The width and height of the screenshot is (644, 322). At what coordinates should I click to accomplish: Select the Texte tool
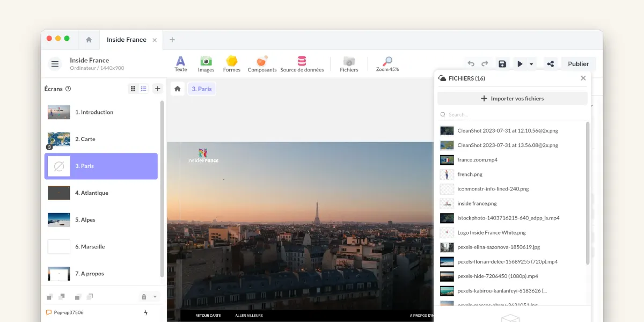[x=181, y=64]
